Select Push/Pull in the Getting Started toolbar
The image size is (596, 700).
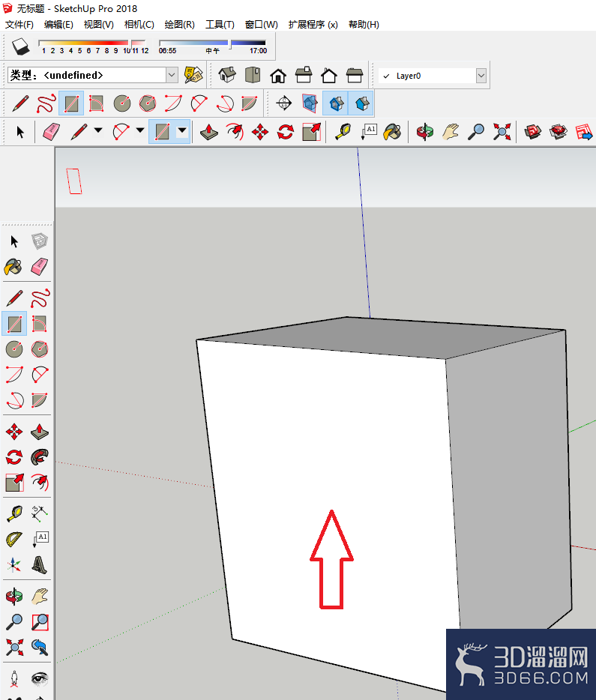click(x=209, y=132)
